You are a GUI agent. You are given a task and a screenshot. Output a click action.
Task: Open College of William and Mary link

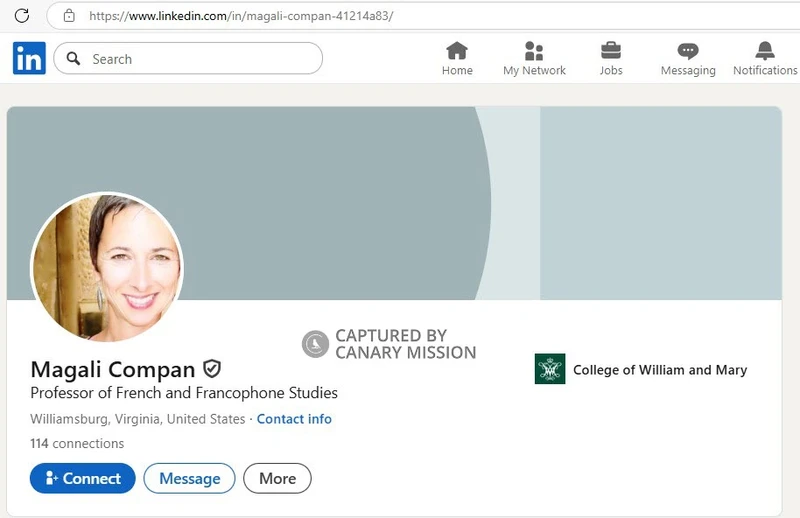click(660, 369)
